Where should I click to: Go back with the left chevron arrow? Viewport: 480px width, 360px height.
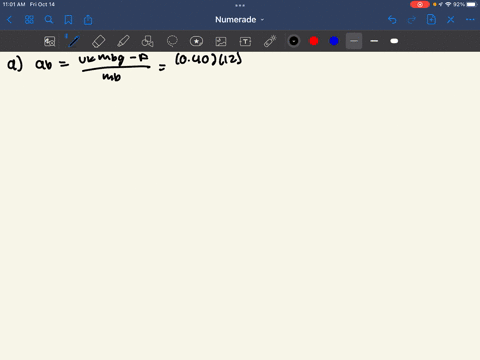point(9,20)
